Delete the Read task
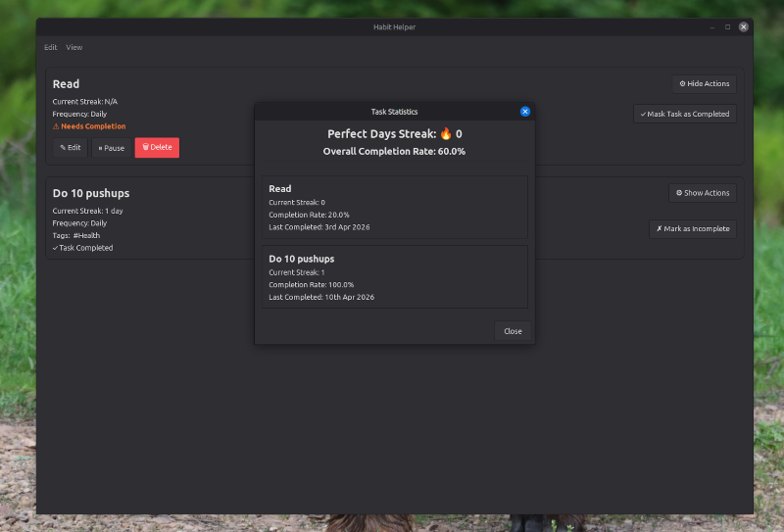The width and height of the screenshot is (784, 532). click(x=157, y=148)
